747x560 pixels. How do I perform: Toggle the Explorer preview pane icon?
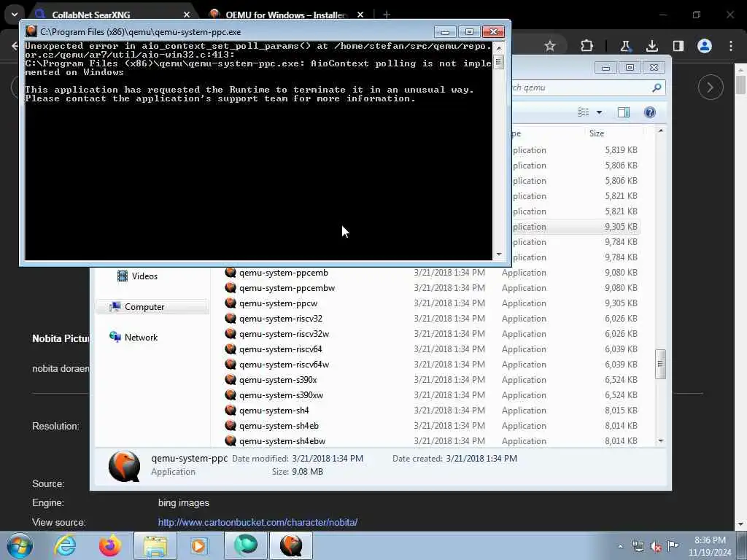[624, 112]
